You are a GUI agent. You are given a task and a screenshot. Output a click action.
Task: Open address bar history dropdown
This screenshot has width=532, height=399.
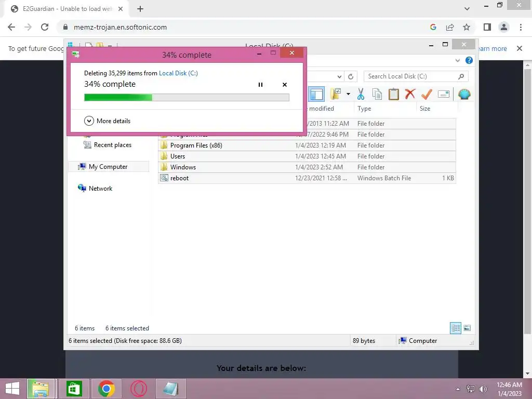[x=339, y=76]
